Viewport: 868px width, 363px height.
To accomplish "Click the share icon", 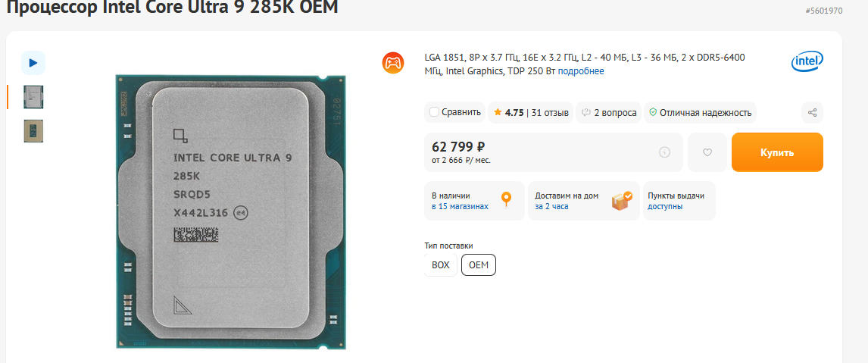I will [x=812, y=112].
